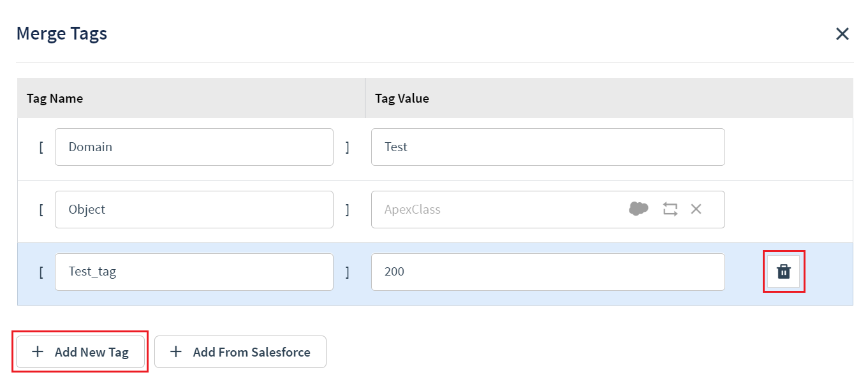The height and width of the screenshot is (384, 868).
Task: Focus the Test_tag name field
Action: click(194, 272)
